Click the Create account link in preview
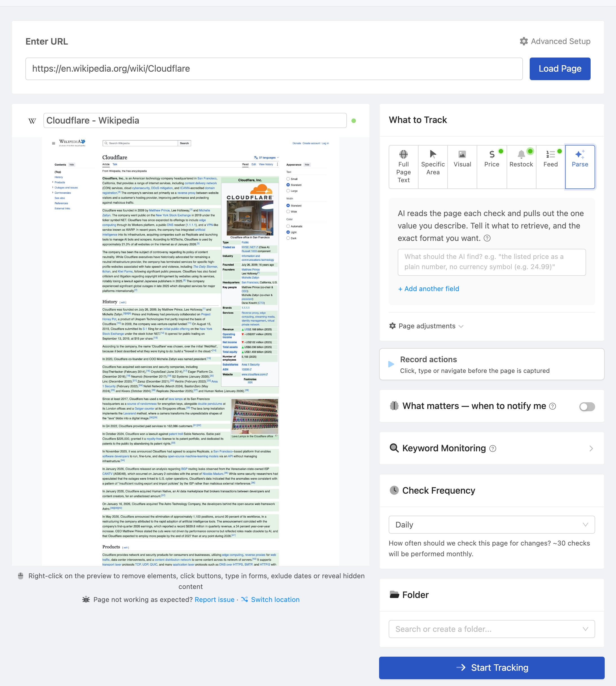This screenshot has height=686, width=616. click(311, 143)
